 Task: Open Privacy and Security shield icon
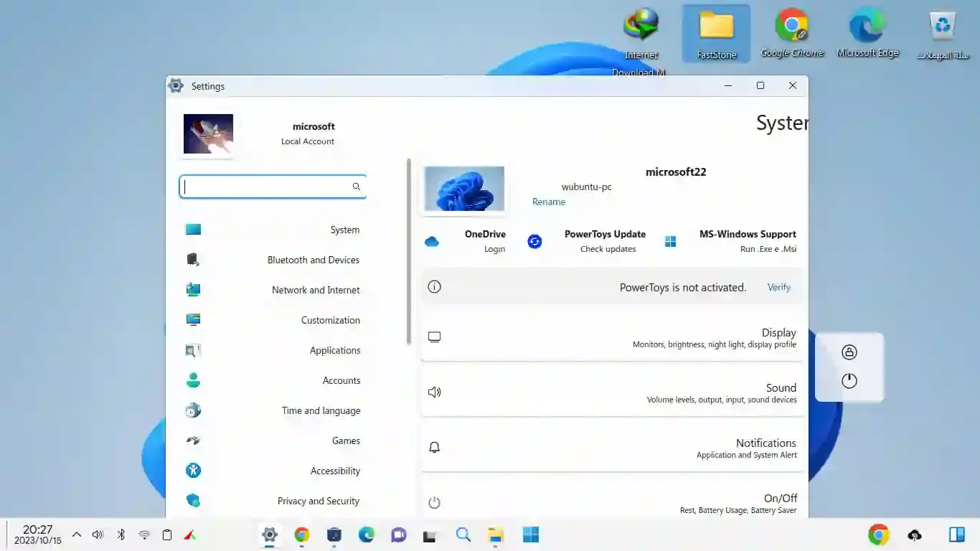(x=193, y=501)
